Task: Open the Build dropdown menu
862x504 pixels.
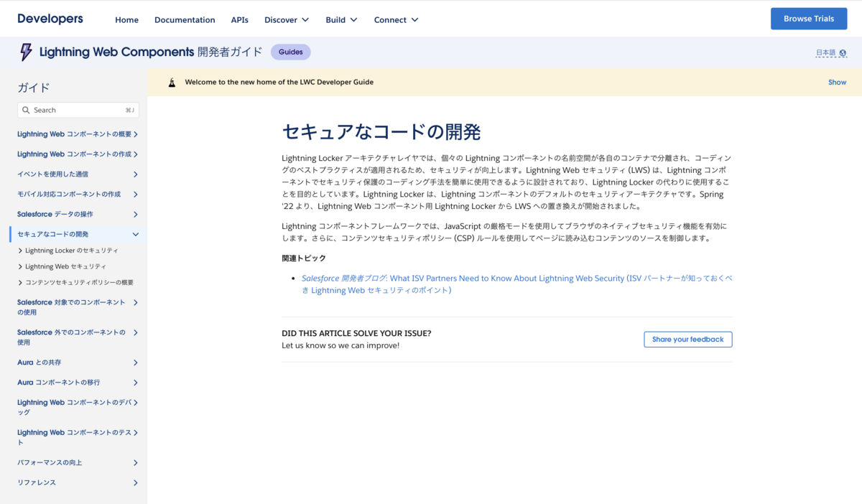Action: tap(341, 19)
